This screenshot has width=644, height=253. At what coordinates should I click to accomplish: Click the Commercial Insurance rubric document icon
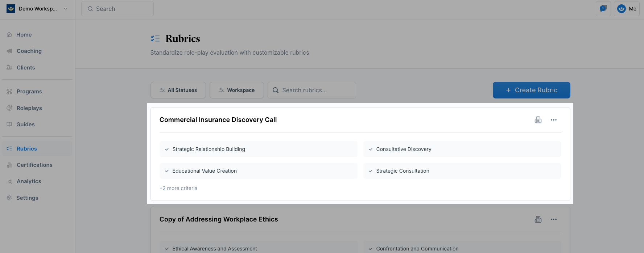point(538,120)
